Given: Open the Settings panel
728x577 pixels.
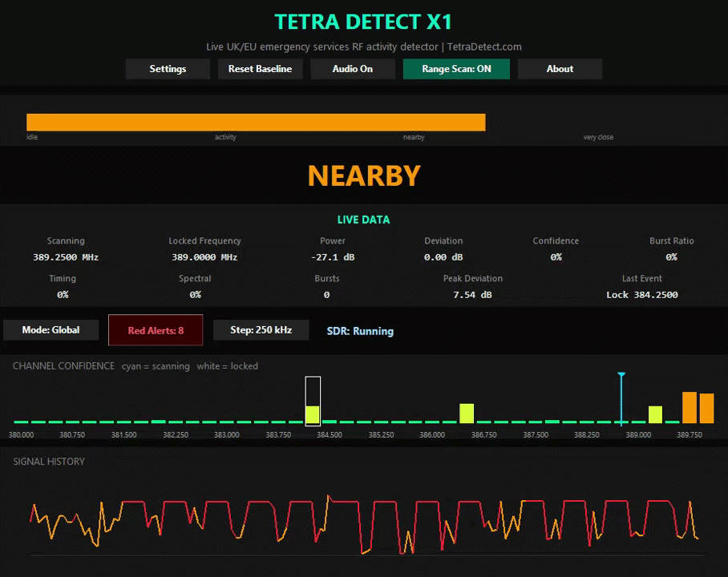Looking at the screenshot, I should point(168,69).
